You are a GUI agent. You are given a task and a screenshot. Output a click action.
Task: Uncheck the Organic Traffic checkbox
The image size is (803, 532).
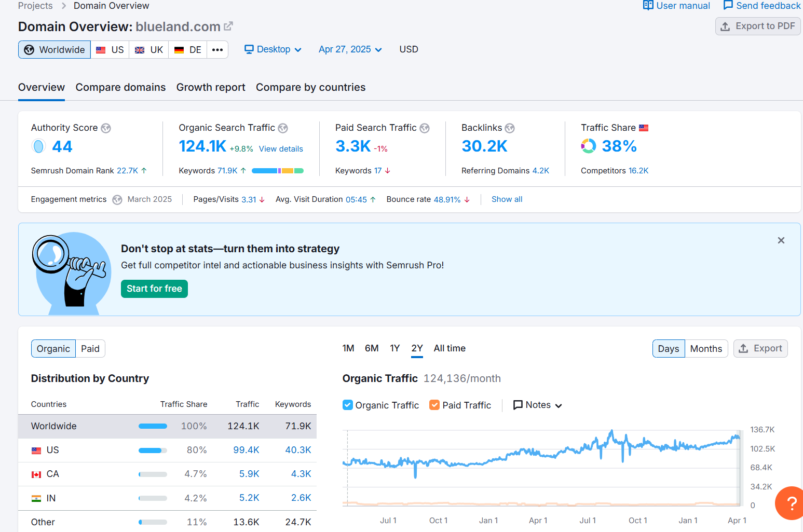[x=348, y=405]
